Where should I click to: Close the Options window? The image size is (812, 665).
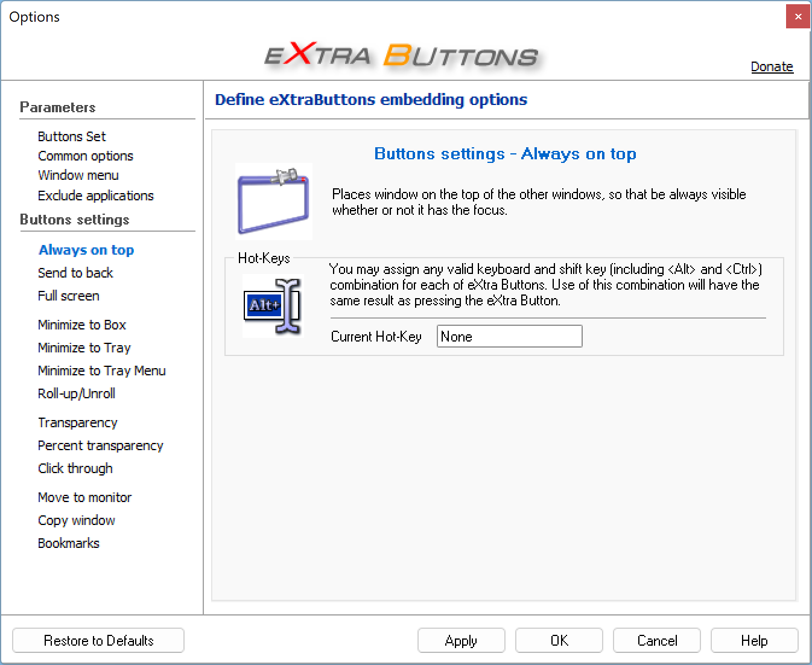coord(798,17)
